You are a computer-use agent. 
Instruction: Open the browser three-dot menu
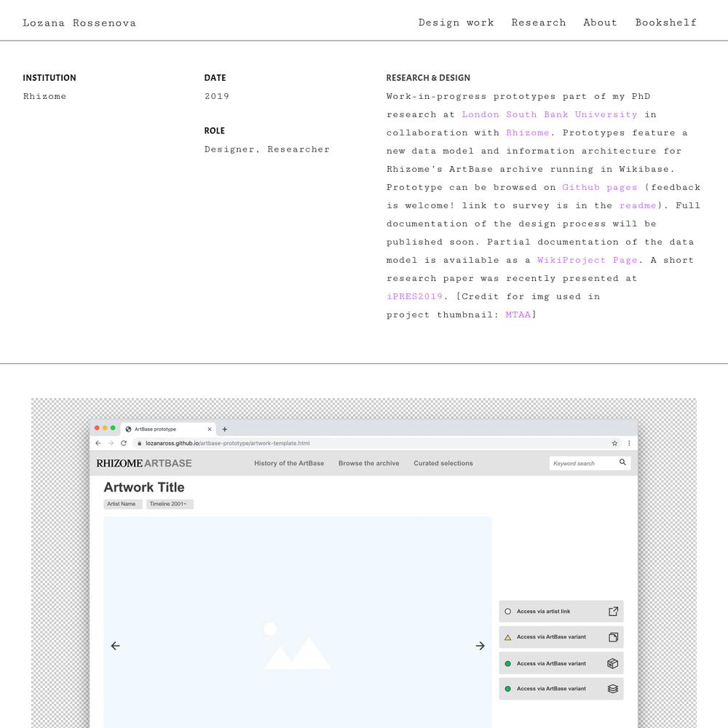629,443
